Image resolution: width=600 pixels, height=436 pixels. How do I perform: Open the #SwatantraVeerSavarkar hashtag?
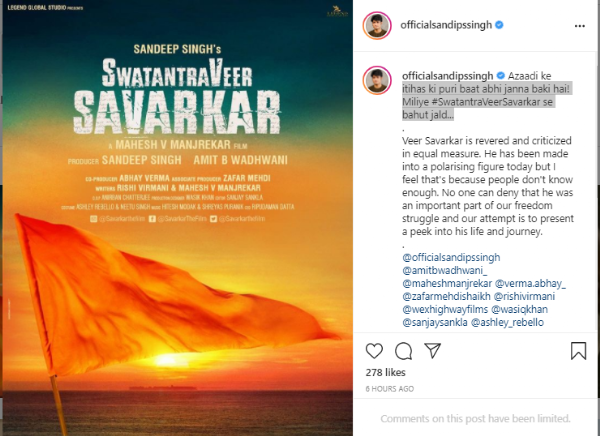pyautogui.click(x=484, y=102)
